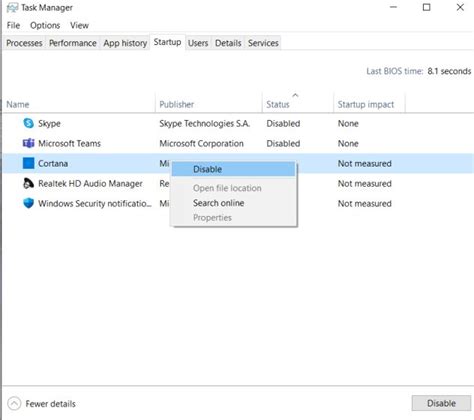This screenshot has width=474, height=420.
Task: Click Not measured for Realtek HD Audio
Action: pyautogui.click(x=364, y=183)
